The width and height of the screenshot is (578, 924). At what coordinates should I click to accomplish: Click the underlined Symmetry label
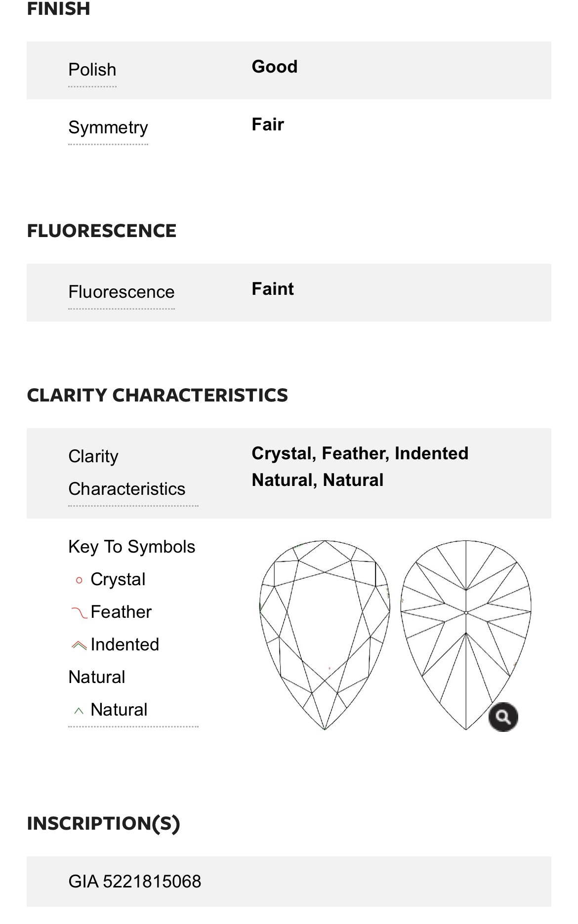click(108, 128)
